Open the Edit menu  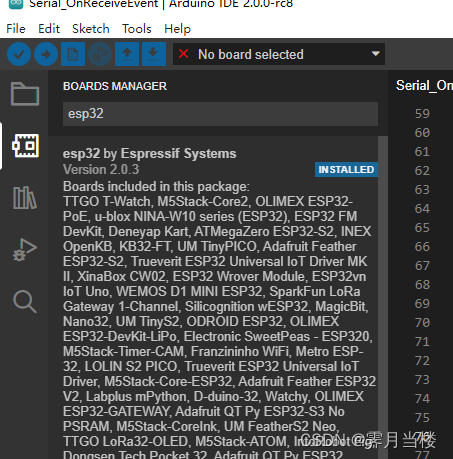click(49, 29)
